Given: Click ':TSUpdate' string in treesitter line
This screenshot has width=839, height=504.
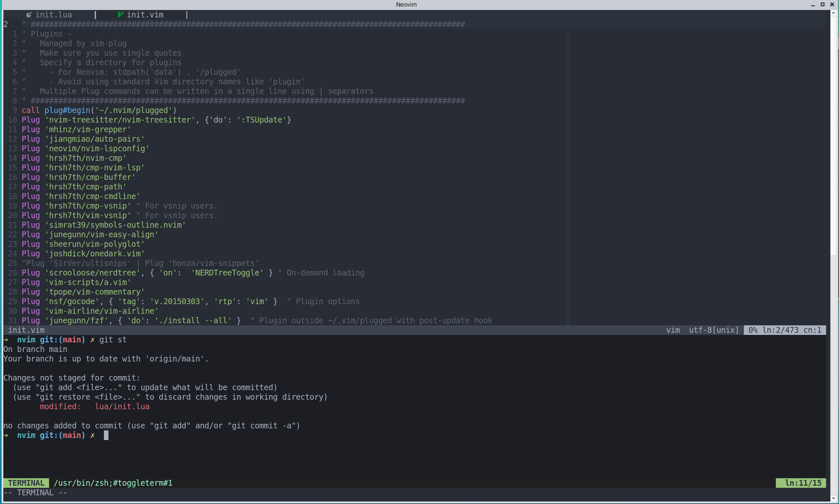Looking at the screenshot, I should (261, 120).
